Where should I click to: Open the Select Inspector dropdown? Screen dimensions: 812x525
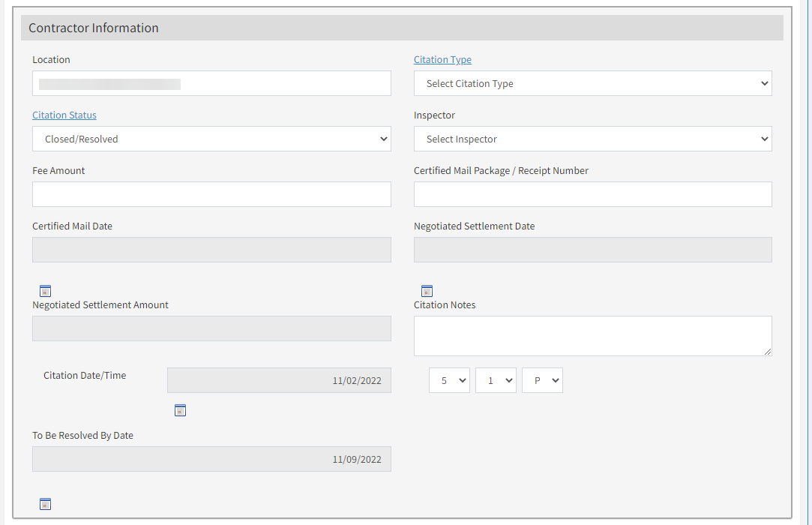[x=592, y=139]
